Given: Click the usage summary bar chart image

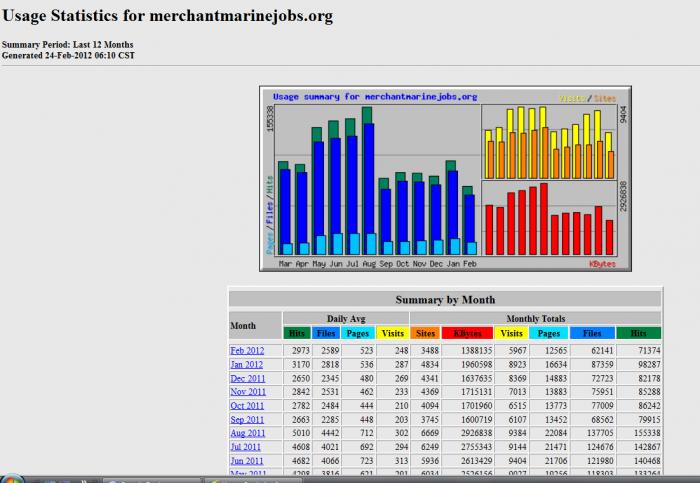Looking at the screenshot, I should click(x=445, y=179).
